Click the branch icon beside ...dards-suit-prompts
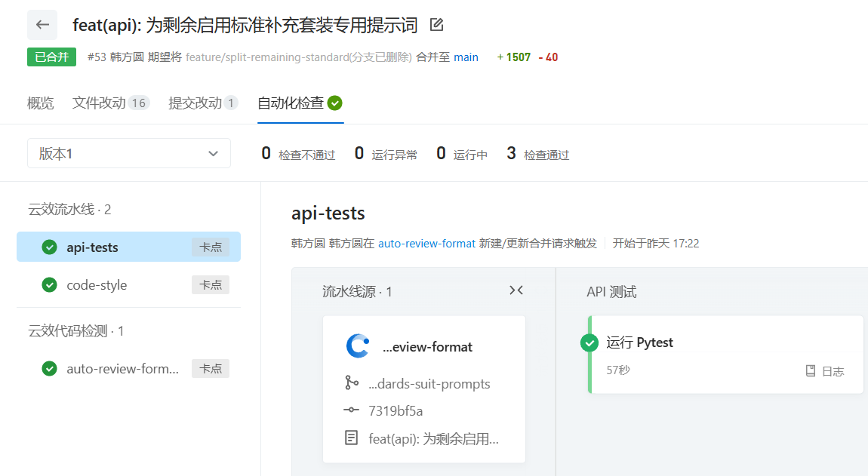This screenshot has height=476, width=868. [x=352, y=383]
